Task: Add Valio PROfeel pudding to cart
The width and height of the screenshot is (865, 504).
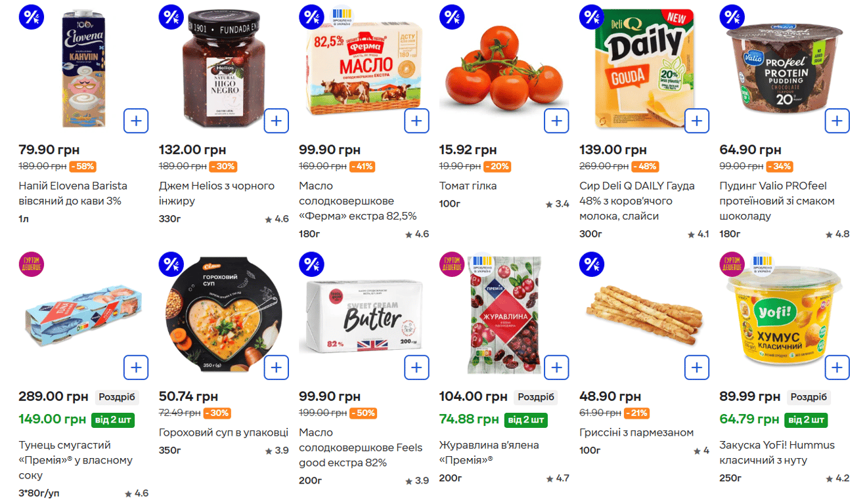Action: (837, 120)
